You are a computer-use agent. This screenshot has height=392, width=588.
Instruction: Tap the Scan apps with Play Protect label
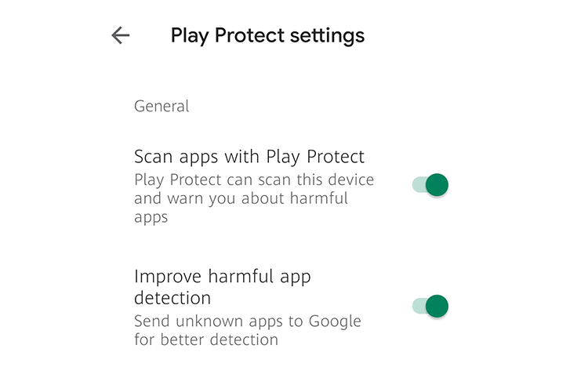tap(249, 157)
